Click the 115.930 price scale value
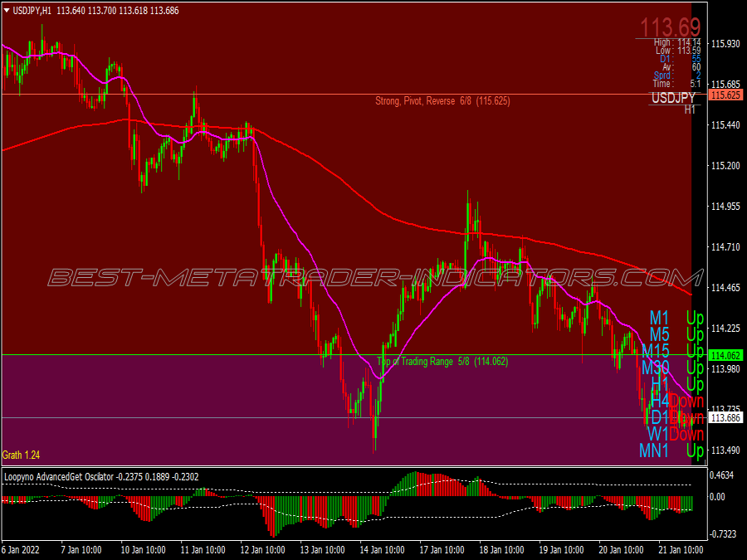Image resolution: width=747 pixels, height=560 pixels. pos(725,44)
